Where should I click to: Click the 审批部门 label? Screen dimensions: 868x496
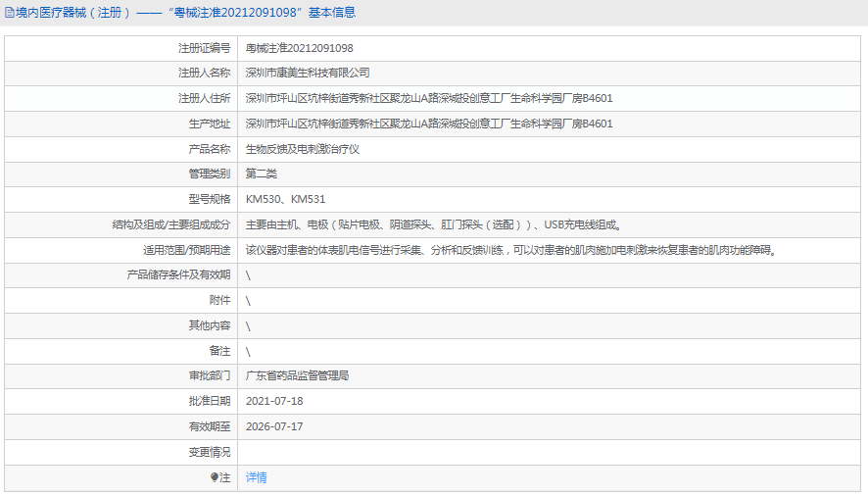coord(210,375)
